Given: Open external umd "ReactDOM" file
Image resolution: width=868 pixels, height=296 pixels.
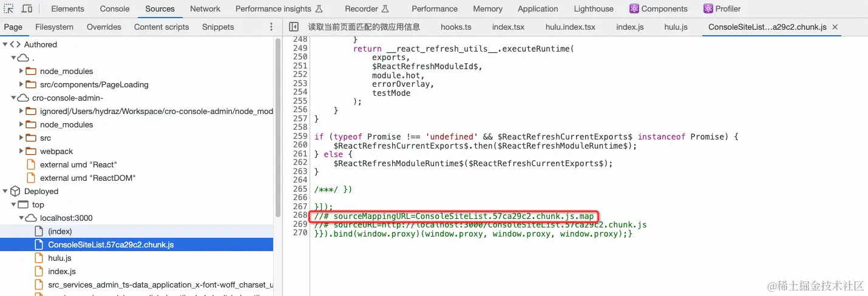Looking at the screenshot, I should [x=87, y=178].
